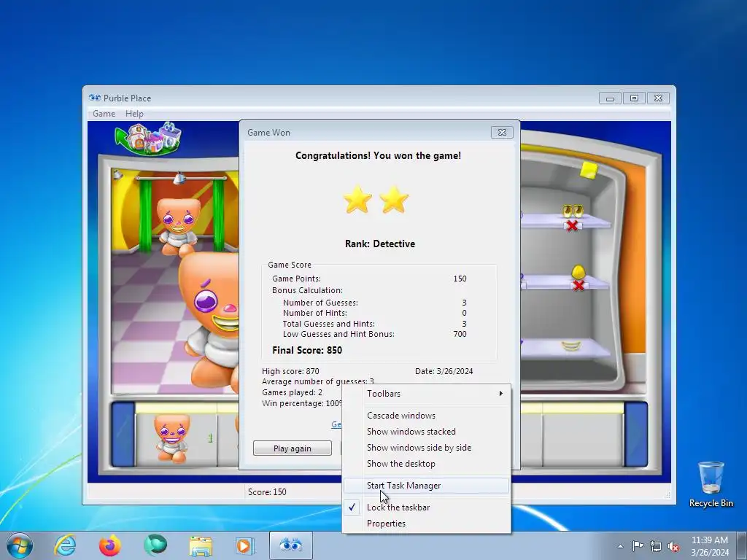Choose Show the desktop menu entry
The width and height of the screenshot is (747, 560).
point(426,464)
